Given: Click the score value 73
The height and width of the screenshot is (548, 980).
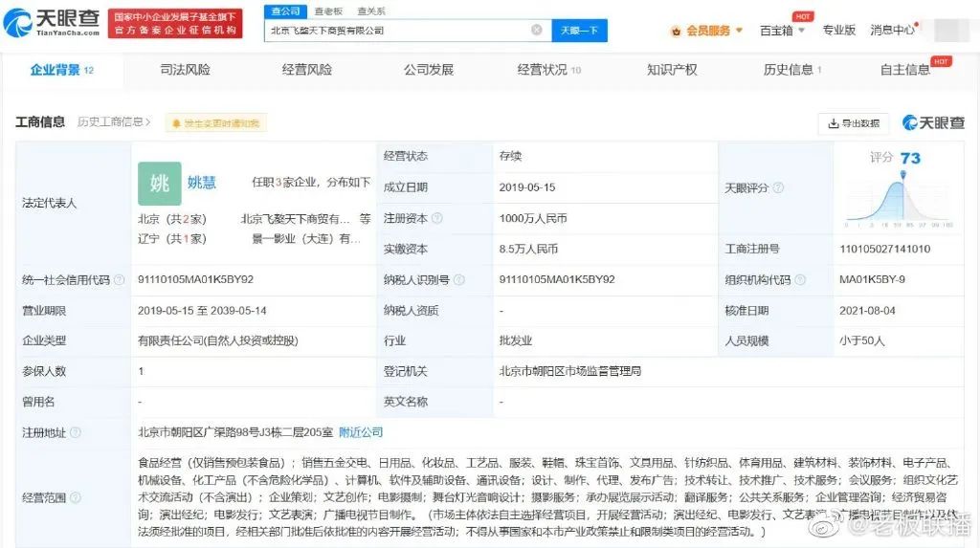Looking at the screenshot, I should pos(910,158).
